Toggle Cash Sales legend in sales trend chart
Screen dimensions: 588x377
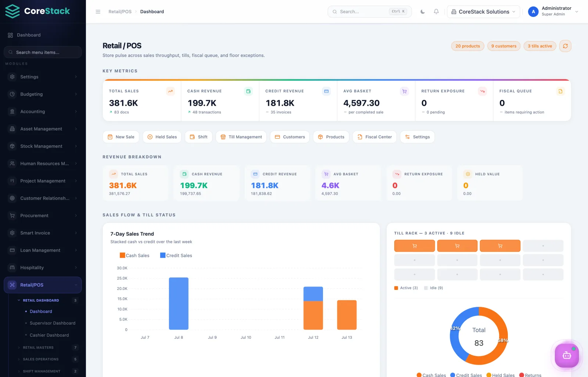click(x=135, y=255)
